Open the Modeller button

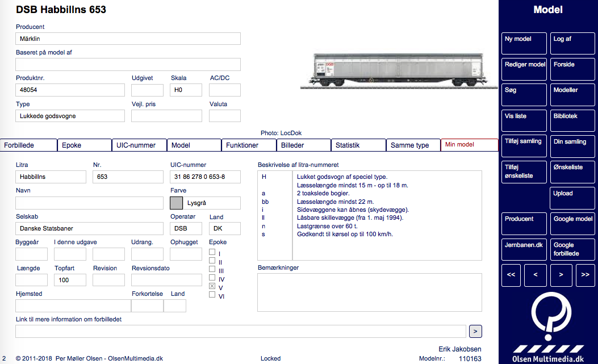tap(572, 95)
